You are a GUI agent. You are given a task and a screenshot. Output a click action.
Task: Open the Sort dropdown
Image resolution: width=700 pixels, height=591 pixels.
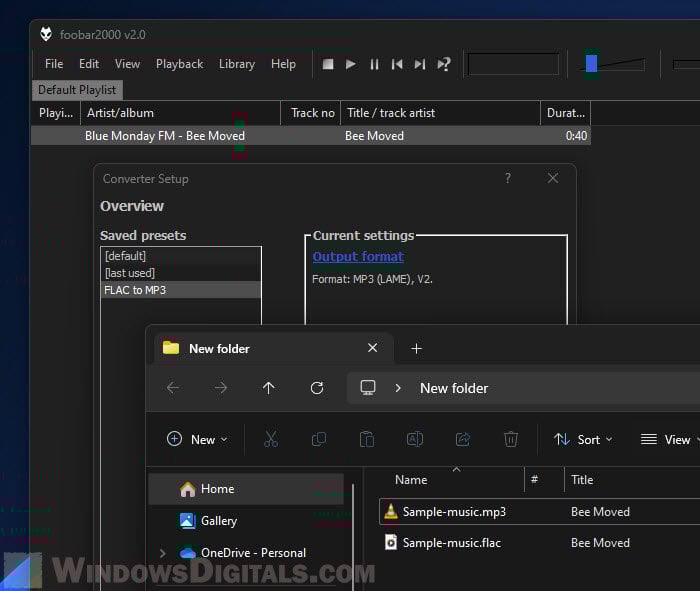point(583,439)
